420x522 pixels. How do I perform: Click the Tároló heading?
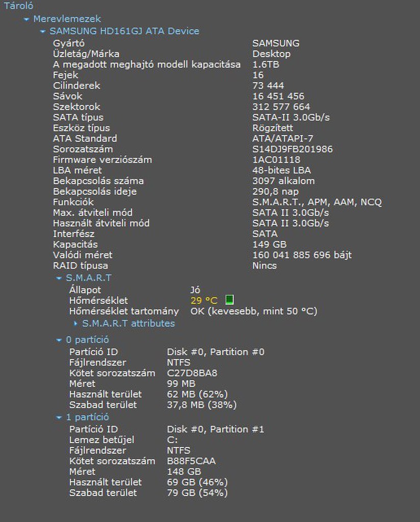point(19,6)
